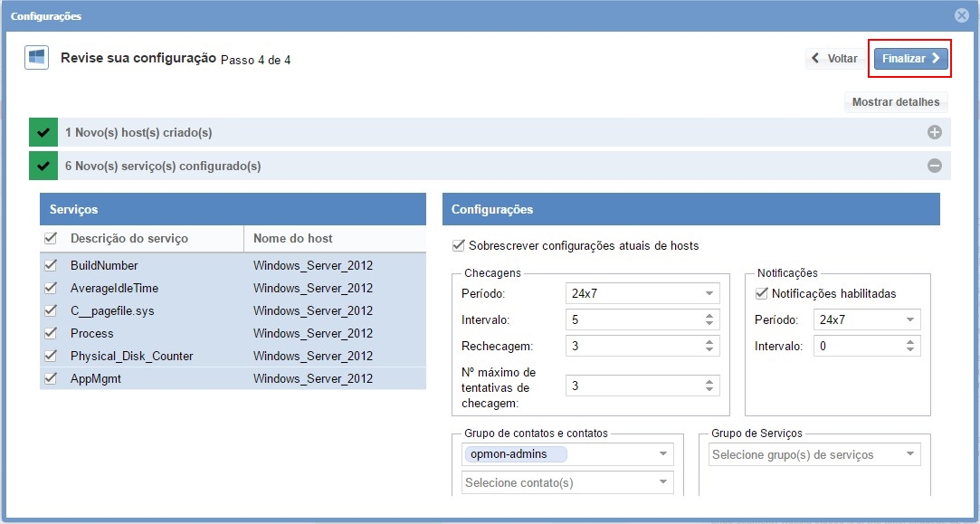Expand the new hosts created section
Viewport: 980px width, 524px height.
click(934, 133)
